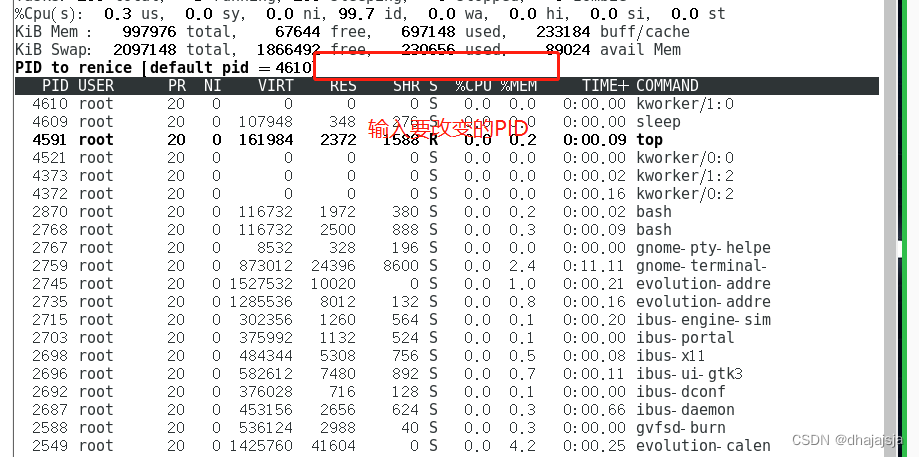Click the %MEM value 2.4
The image size is (919, 457).
[523, 266]
